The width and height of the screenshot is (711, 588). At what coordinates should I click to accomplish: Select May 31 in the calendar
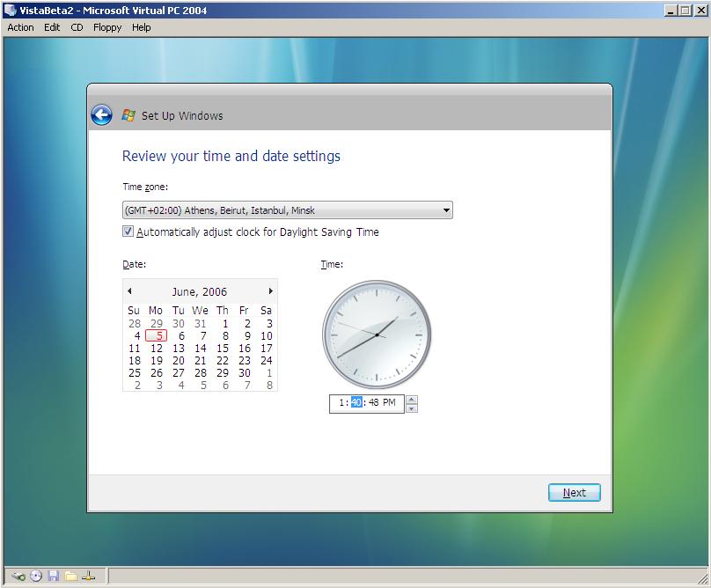point(201,324)
